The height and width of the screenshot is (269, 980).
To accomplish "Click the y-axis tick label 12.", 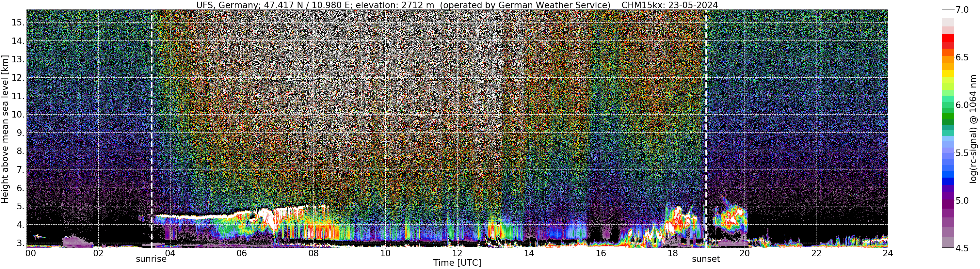I will click(x=18, y=78).
